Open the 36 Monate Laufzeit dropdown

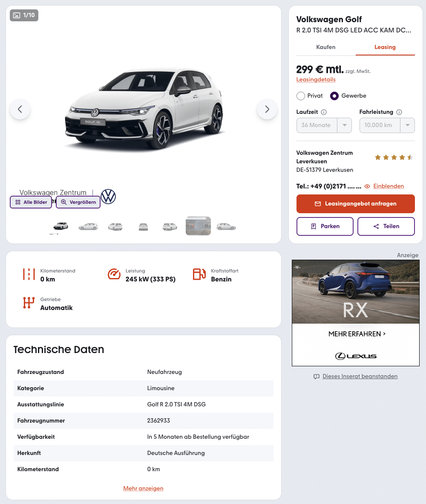point(324,125)
